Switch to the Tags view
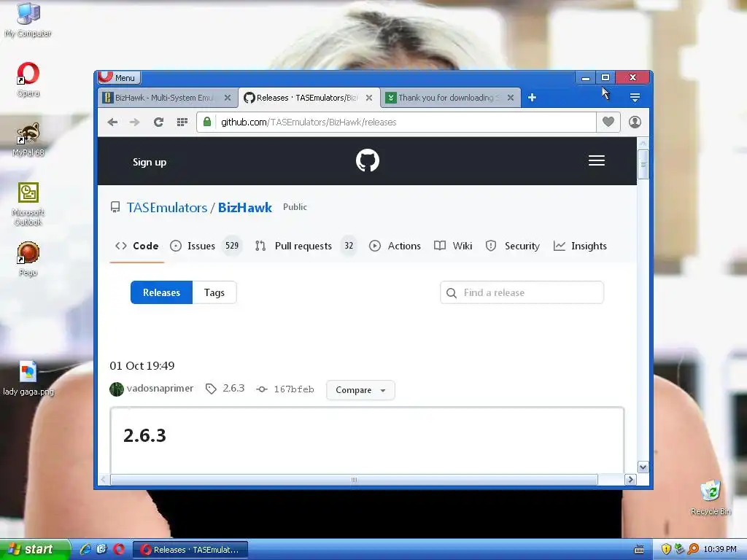Image resolution: width=747 pixels, height=560 pixels. pos(214,292)
